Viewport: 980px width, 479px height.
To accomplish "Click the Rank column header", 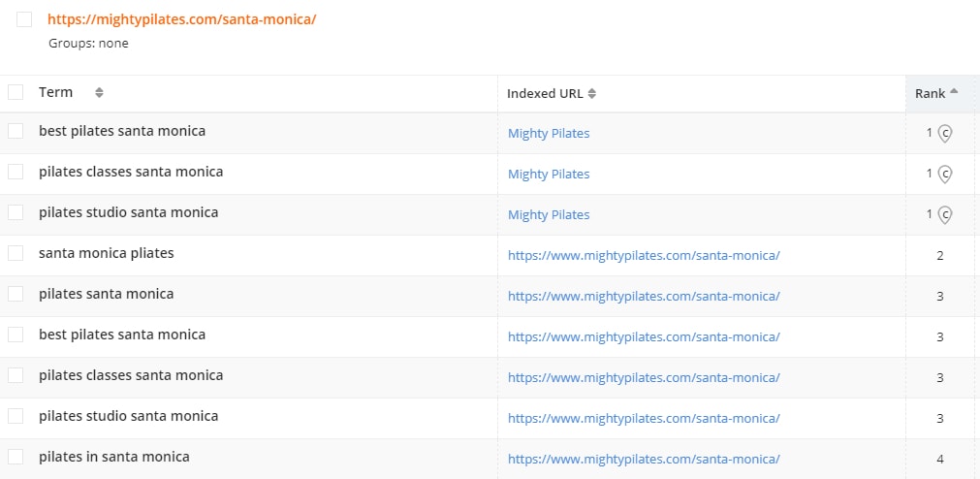I will coord(930,94).
